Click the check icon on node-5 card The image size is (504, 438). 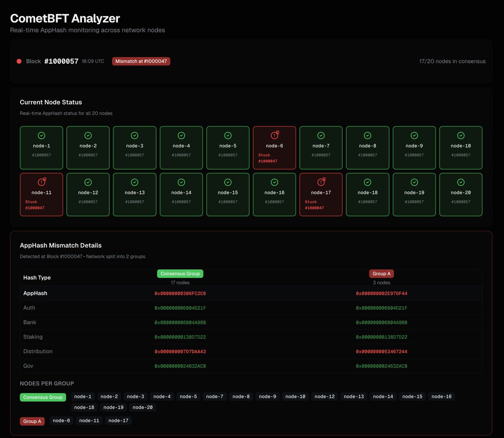click(x=228, y=136)
